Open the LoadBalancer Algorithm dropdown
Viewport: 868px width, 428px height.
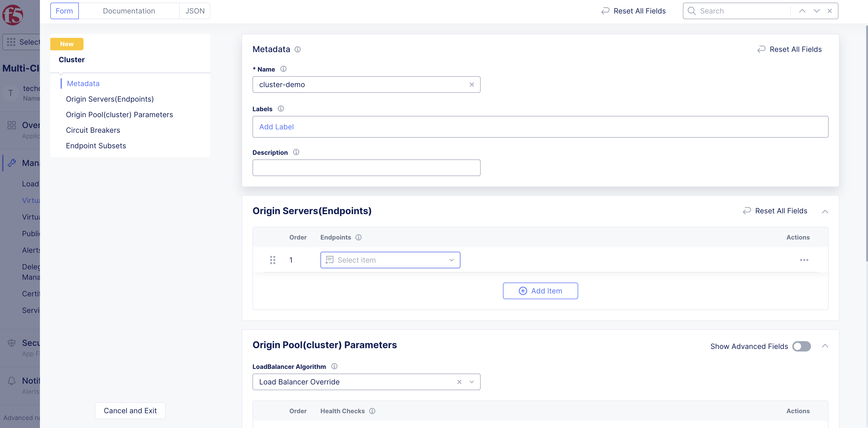point(472,382)
